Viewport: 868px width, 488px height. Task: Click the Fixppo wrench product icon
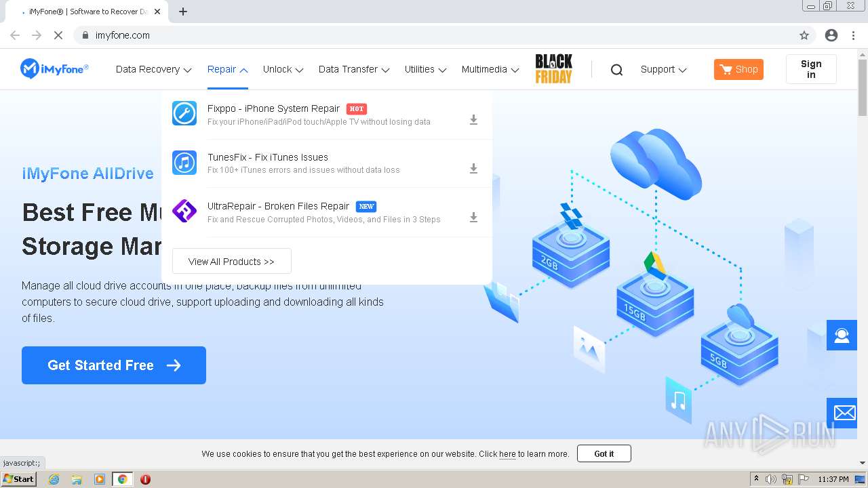click(184, 113)
